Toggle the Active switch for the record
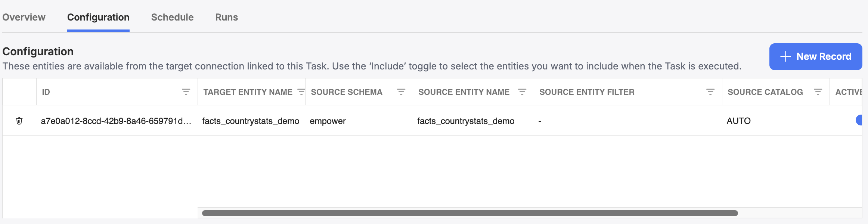868x224 pixels. [859, 120]
